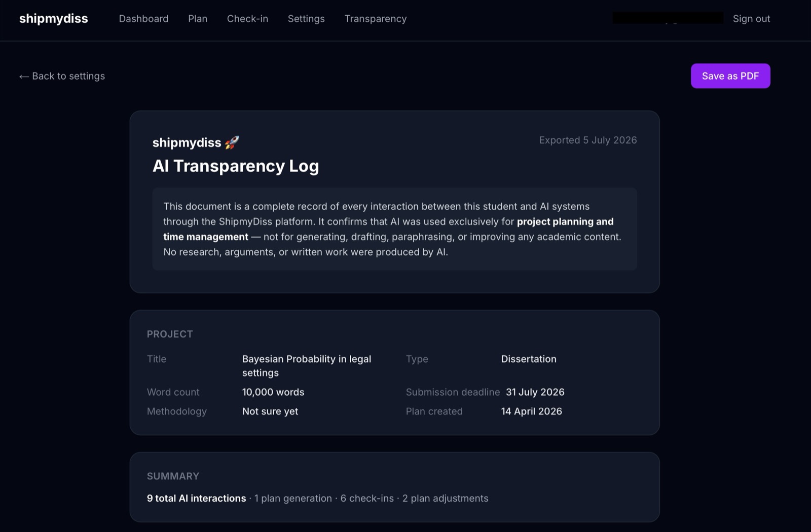Click the Exported 5 July 2026 date

click(588, 140)
